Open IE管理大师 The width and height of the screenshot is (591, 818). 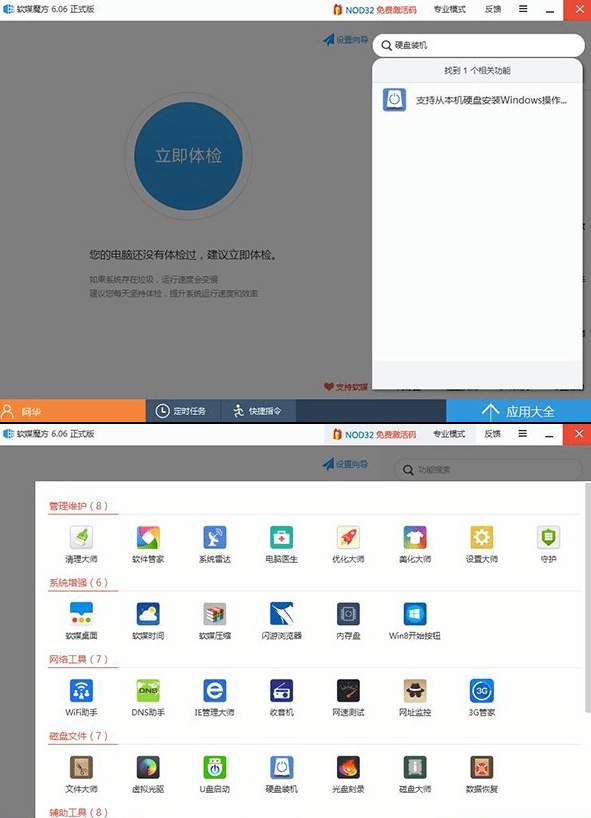tap(215, 697)
